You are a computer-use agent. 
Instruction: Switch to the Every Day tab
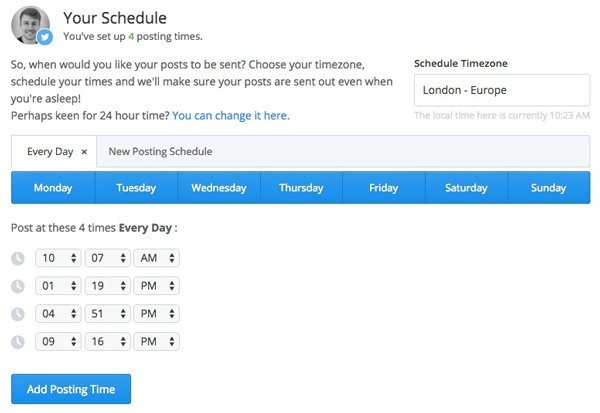[x=50, y=152]
